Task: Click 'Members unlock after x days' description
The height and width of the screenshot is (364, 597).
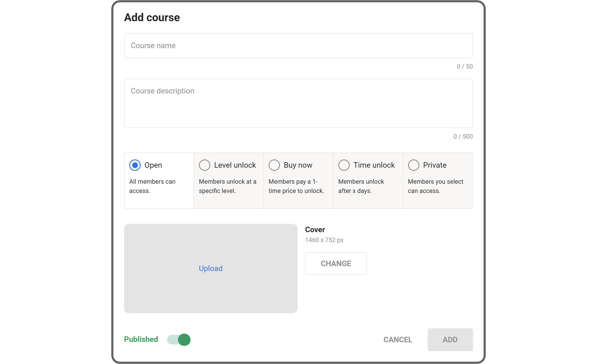Action: click(361, 186)
